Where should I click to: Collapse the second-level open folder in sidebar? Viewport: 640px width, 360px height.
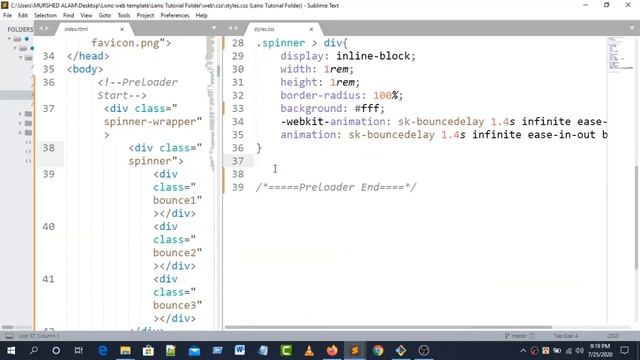[x=15, y=48]
